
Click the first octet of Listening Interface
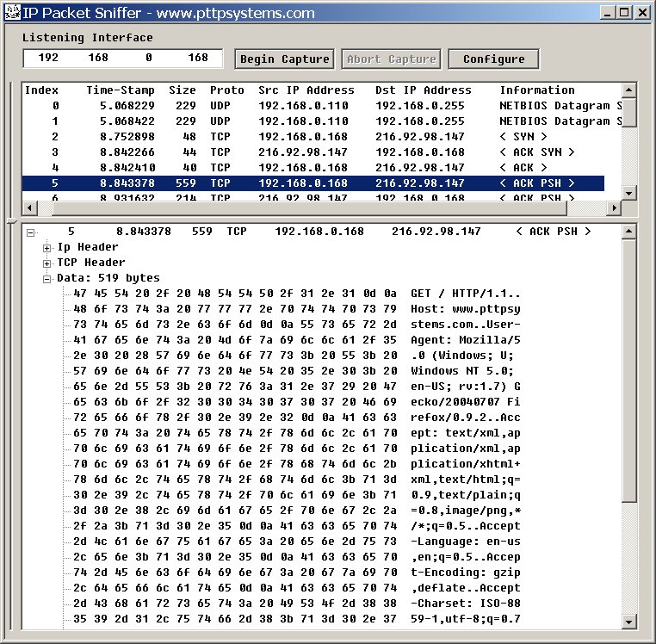pyautogui.click(x=48, y=59)
